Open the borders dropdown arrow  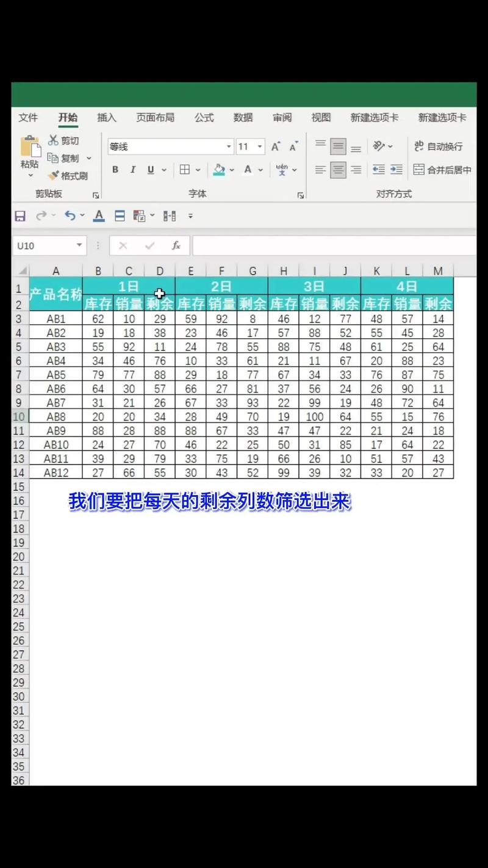click(198, 170)
